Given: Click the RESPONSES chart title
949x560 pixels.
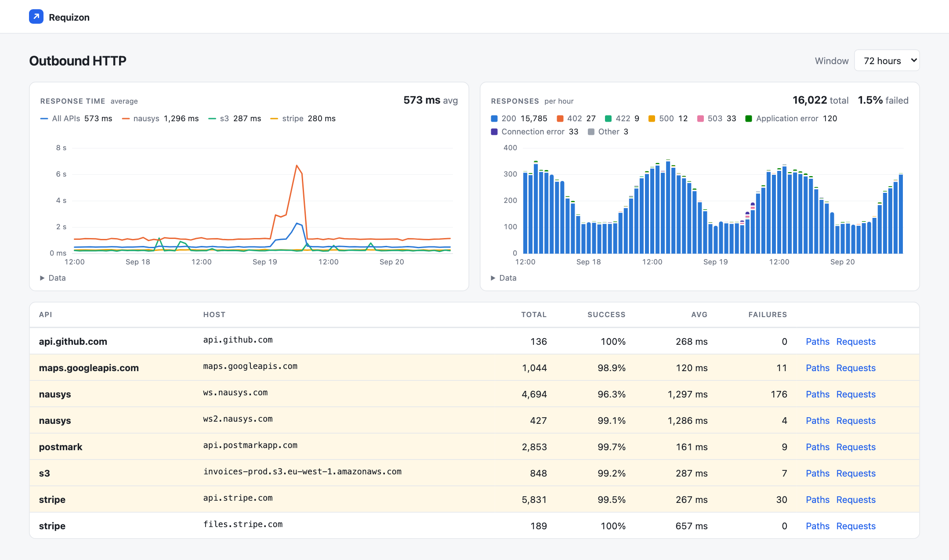Looking at the screenshot, I should pos(515,101).
